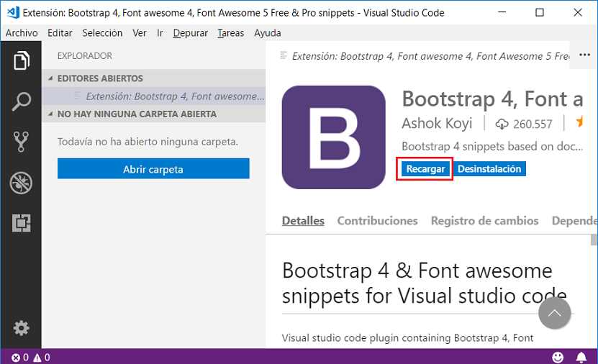598x364 pixels.
Task: Open the Manage gear icon
Action: (x=21, y=328)
